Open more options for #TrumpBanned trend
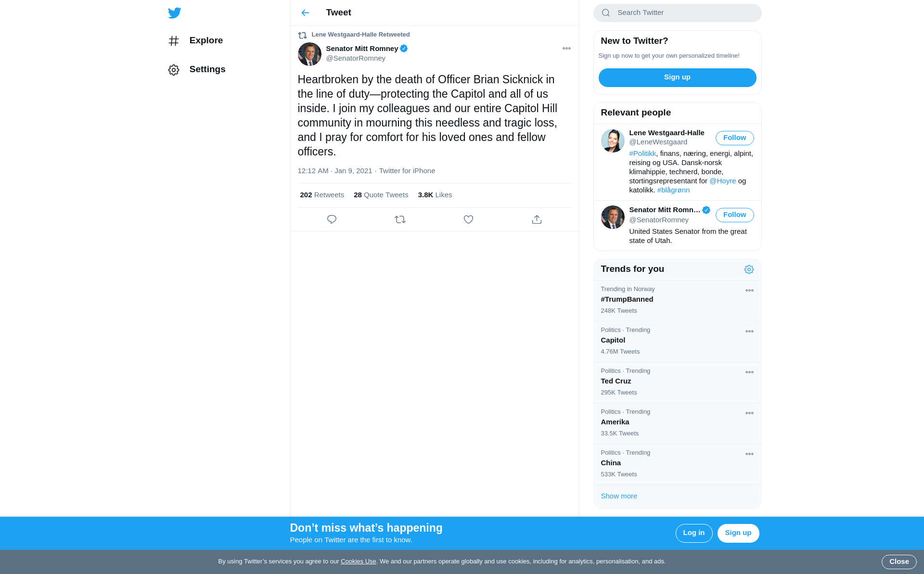 pyautogui.click(x=749, y=290)
